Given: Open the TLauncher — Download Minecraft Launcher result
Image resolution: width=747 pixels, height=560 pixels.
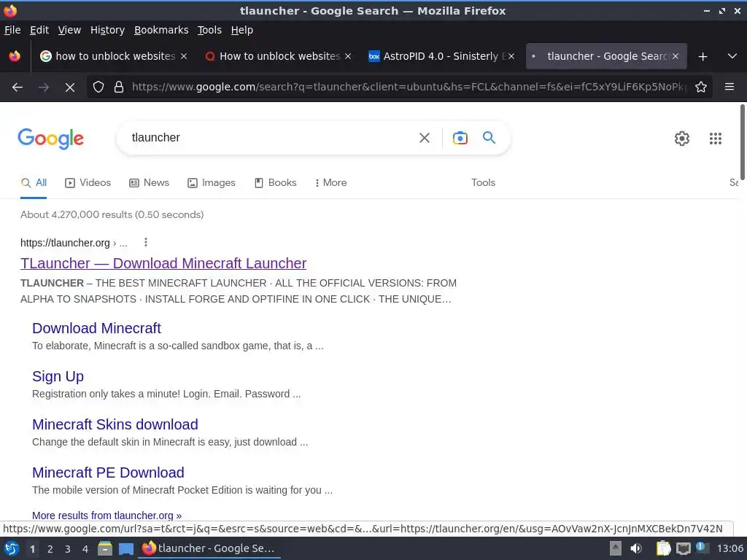Looking at the screenshot, I should click(x=163, y=263).
